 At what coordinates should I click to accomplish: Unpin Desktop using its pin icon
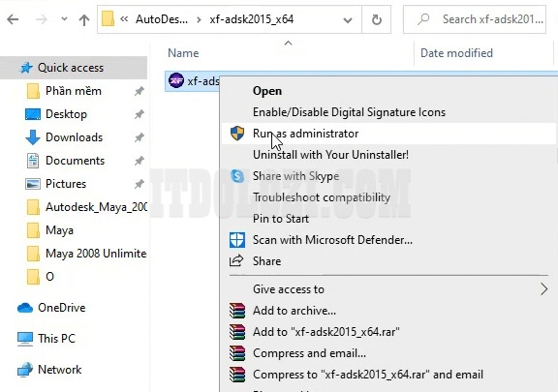pyautogui.click(x=139, y=114)
